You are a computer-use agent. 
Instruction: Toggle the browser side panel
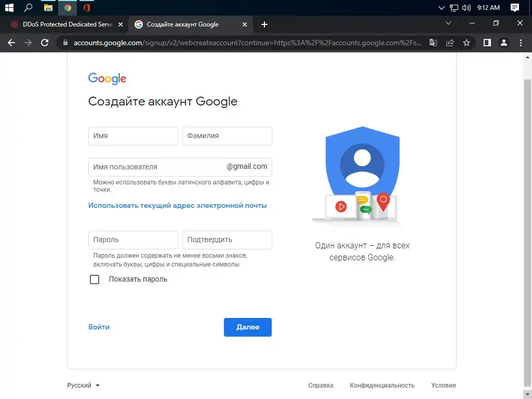coord(487,43)
